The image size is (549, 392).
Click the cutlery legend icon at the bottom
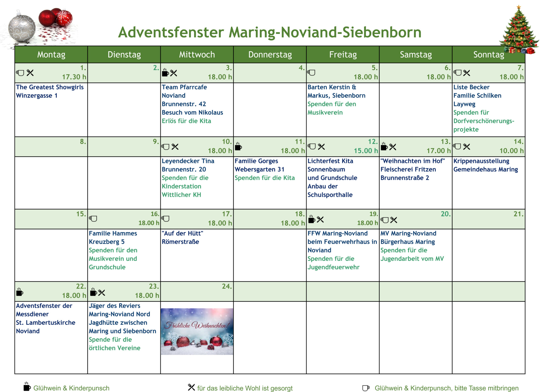[x=191, y=387]
